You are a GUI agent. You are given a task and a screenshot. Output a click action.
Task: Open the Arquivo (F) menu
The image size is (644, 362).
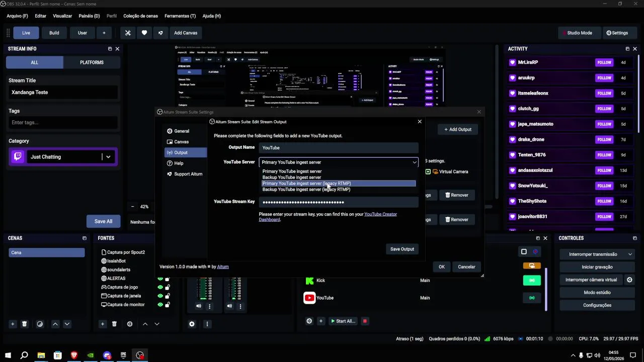17,16
